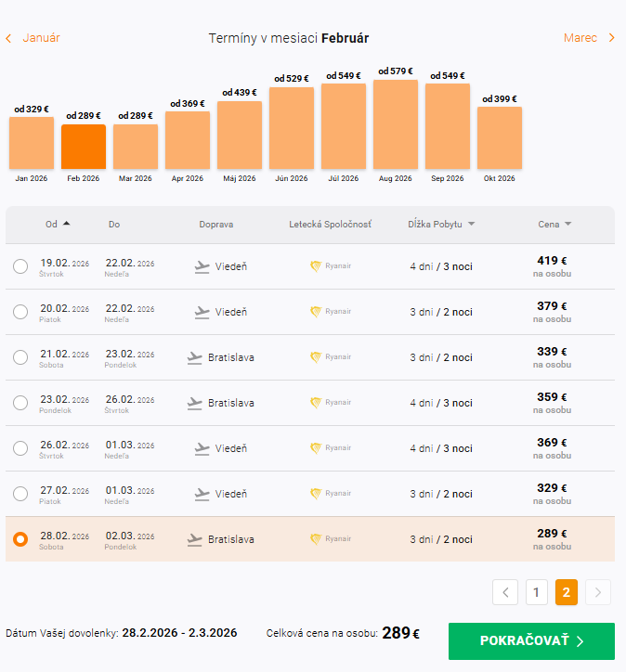This screenshot has height=672, width=626.
Task: Click the Ryanair logo in the 26.02. row
Action: pyautogui.click(x=316, y=448)
